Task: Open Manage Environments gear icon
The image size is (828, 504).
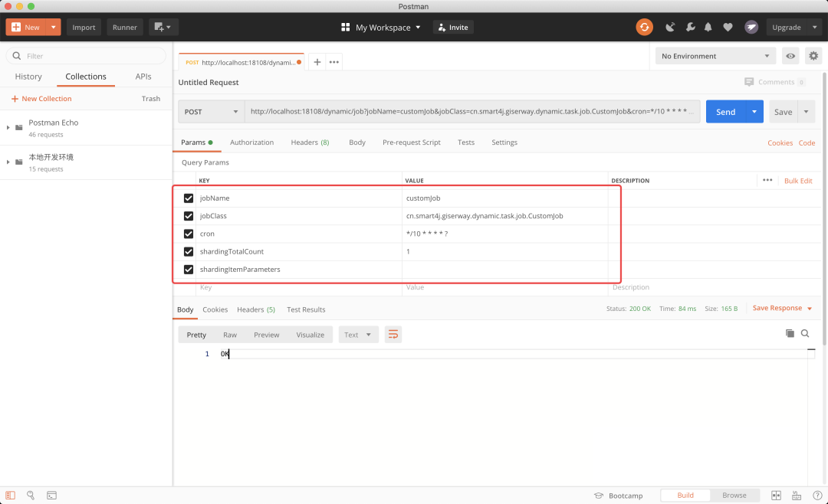Action: [x=813, y=56]
